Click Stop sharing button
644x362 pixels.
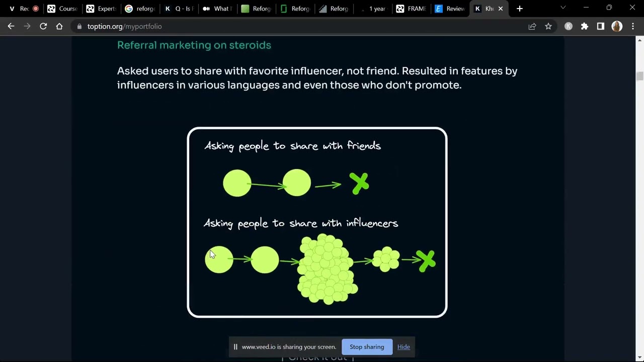coord(367,347)
